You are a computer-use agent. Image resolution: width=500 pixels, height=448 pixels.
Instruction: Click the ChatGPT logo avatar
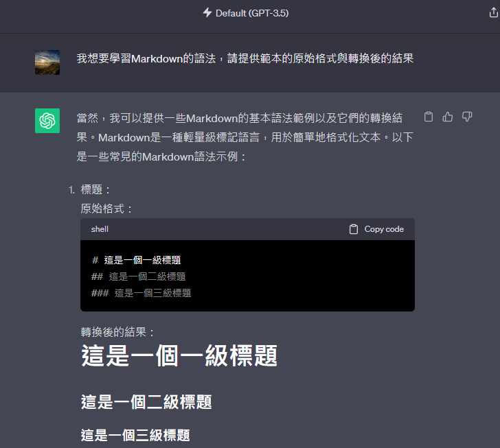(47, 121)
